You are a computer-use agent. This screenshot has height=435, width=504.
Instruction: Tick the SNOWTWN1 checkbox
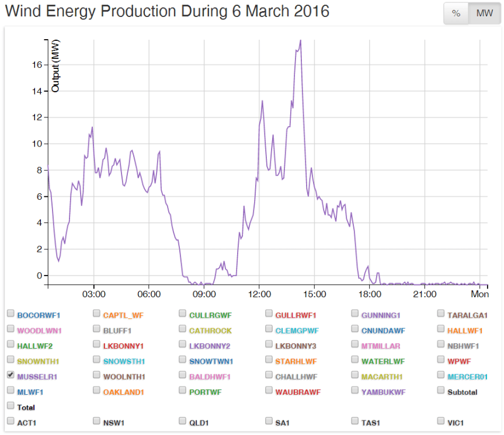point(183,360)
